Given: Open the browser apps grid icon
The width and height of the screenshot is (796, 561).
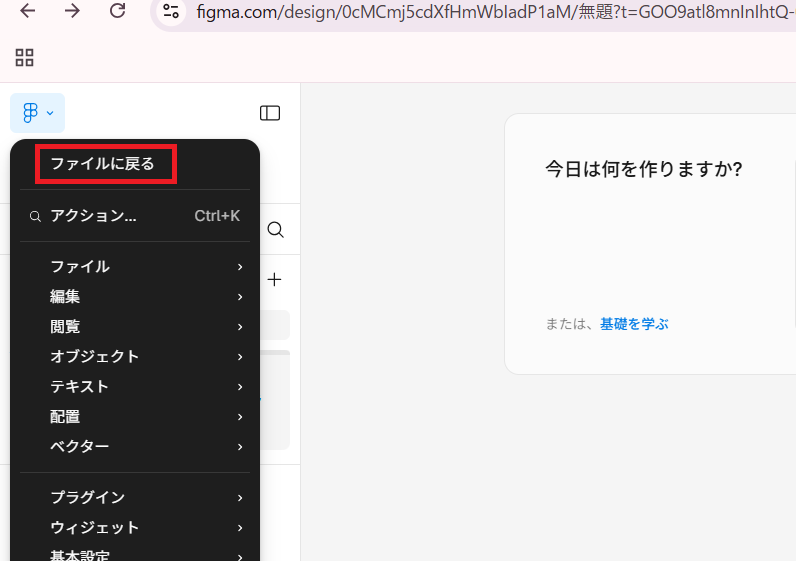Looking at the screenshot, I should click(24, 57).
